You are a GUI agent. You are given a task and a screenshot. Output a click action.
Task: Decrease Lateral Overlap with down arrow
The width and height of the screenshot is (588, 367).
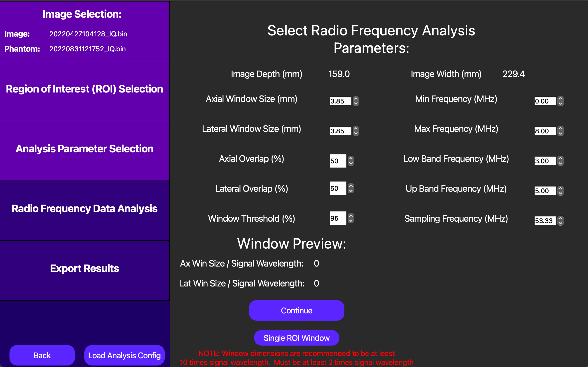(351, 190)
